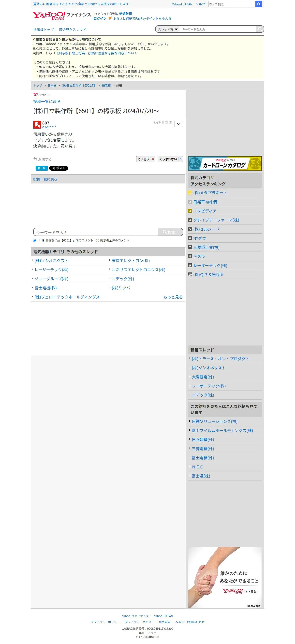Viewport: 295px width, 644px height.
Task: Go to 掲示板 breadcrumb
Action: [x=106, y=86]
